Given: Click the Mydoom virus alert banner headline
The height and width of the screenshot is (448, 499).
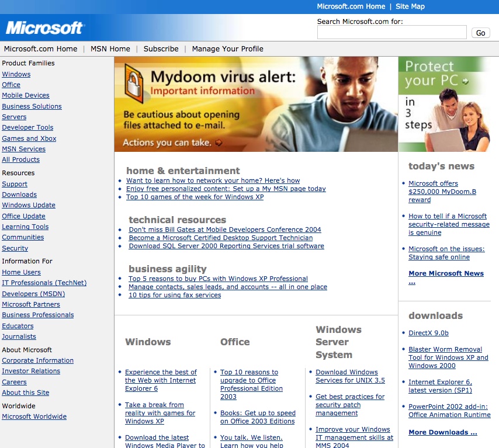Looking at the screenshot, I should click(223, 77).
